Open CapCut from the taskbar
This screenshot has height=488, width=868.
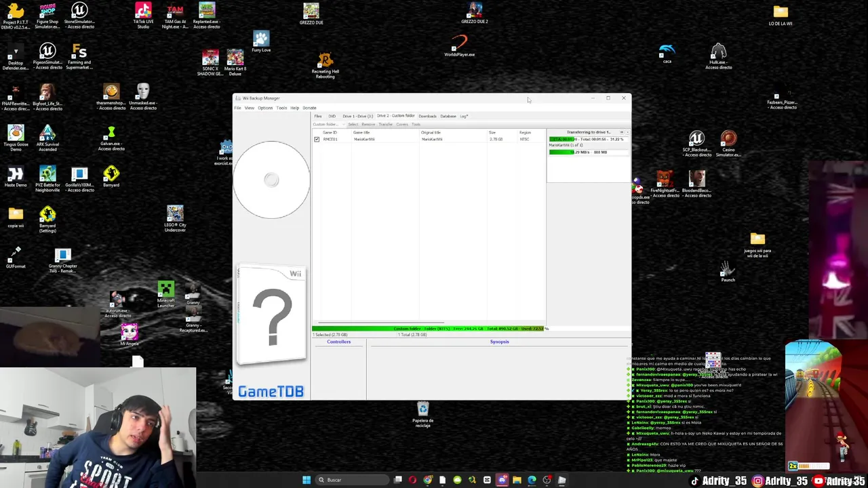pos(487,480)
